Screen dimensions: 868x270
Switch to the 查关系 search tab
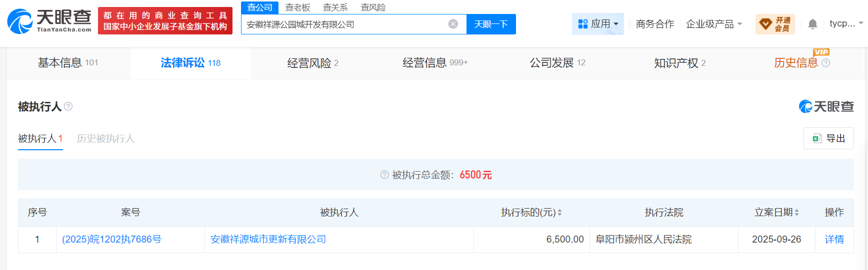click(x=335, y=7)
